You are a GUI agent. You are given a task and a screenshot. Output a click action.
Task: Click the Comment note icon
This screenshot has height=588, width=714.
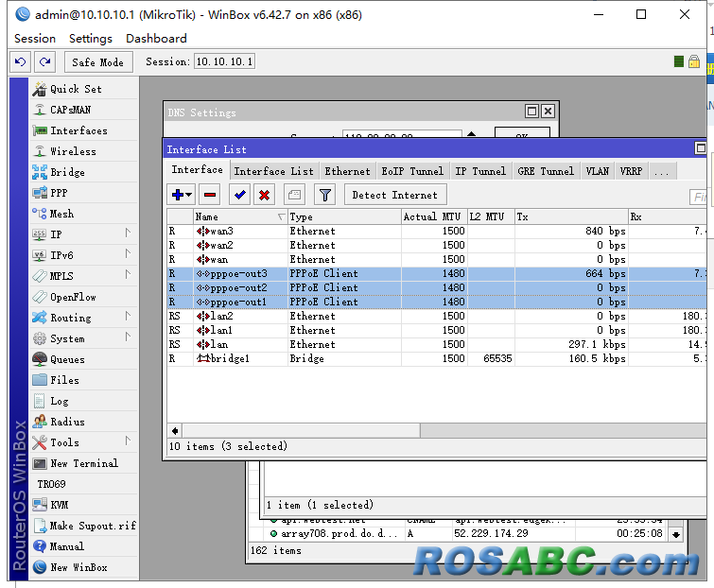click(x=294, y=195)
